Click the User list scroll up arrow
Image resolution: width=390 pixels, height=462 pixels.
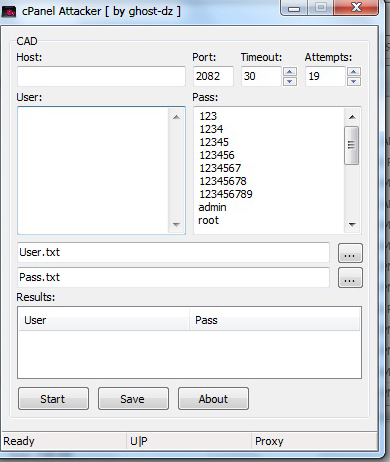(x=177, y=117)
